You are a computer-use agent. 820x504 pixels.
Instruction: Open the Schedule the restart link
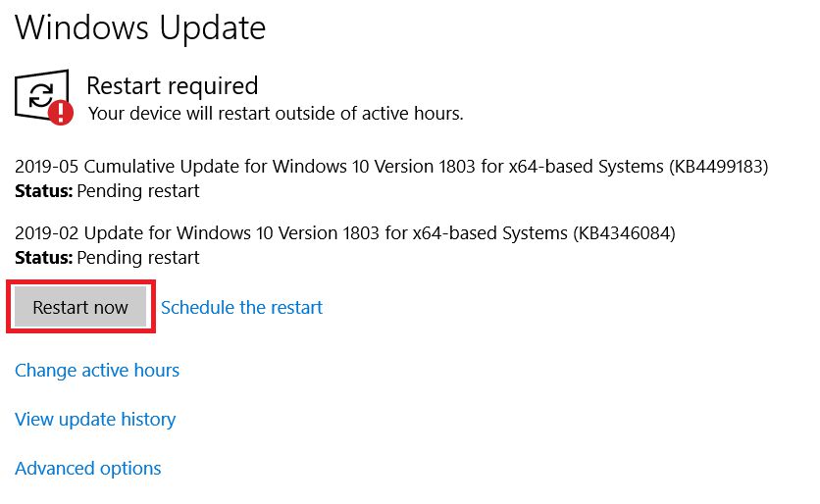coord(241,307)
